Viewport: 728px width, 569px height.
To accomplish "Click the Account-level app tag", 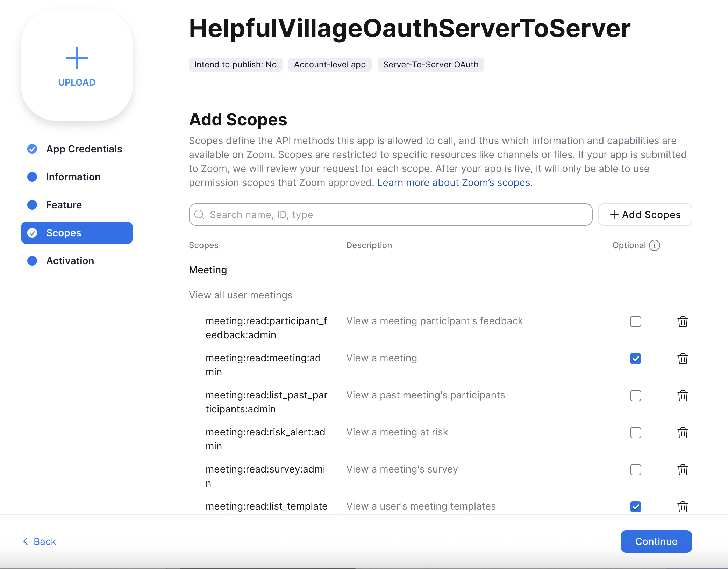I will 330,65.
